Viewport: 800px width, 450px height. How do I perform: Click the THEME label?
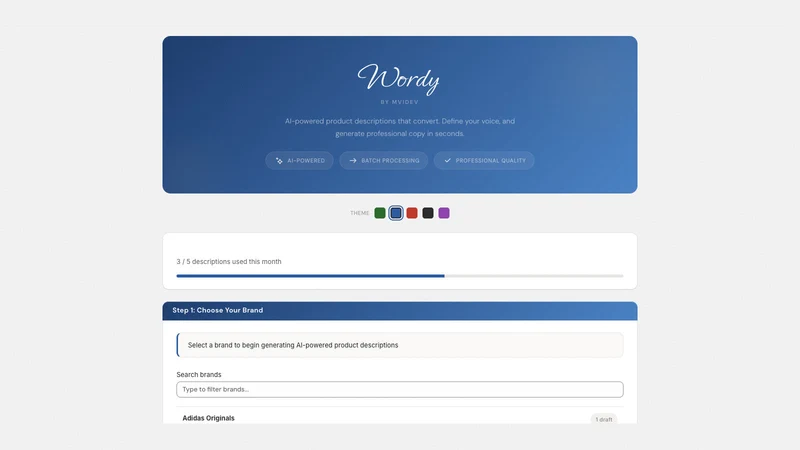tap(360, 213)
